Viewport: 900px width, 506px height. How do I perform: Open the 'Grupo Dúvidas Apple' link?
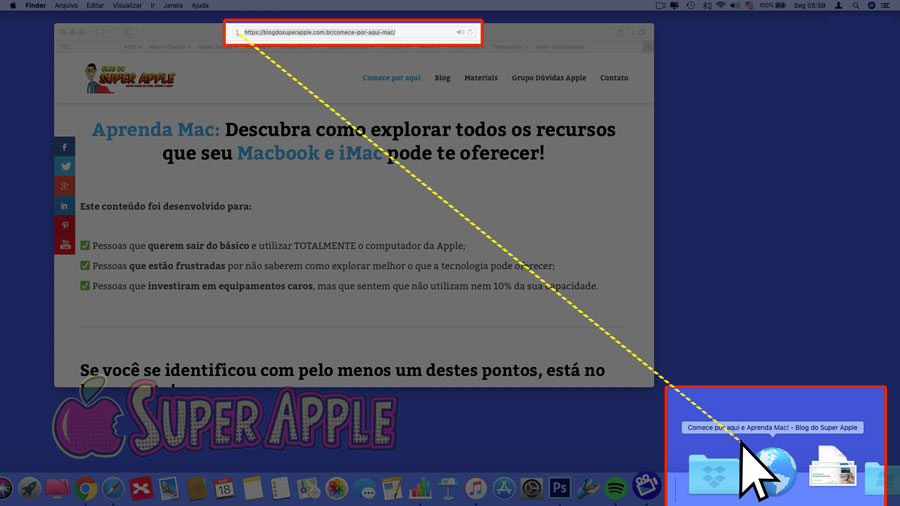pyautogui.click(x=549, y=78)
